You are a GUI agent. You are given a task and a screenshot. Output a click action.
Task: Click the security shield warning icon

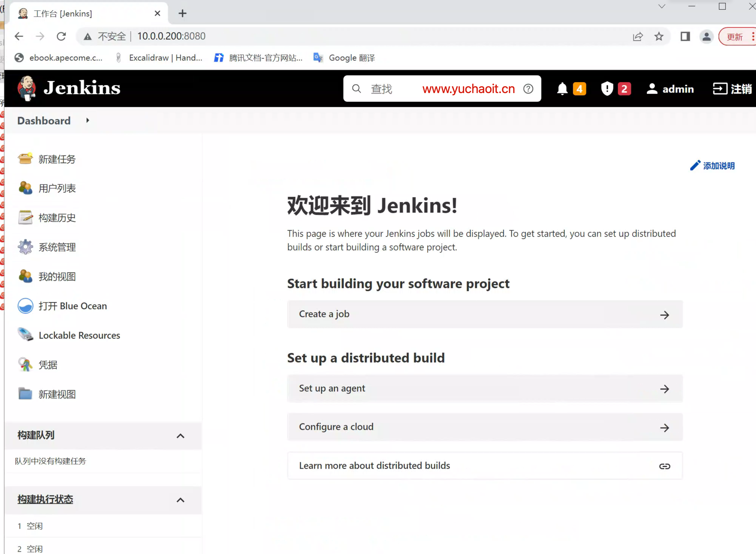[x=607, y=89]
